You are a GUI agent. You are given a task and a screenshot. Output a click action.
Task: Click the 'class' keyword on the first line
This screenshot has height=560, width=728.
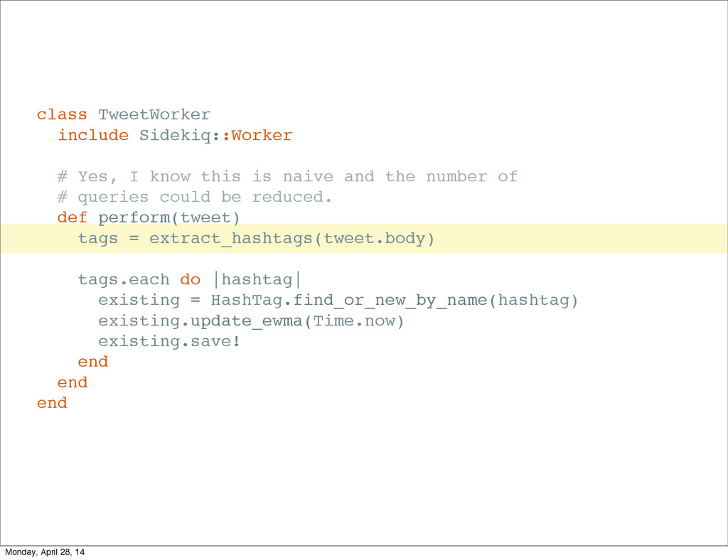[62, 114]
